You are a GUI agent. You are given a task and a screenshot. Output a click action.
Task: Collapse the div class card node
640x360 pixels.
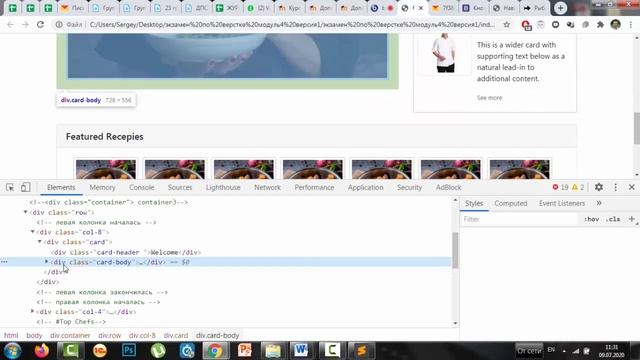tap(40, 242)
